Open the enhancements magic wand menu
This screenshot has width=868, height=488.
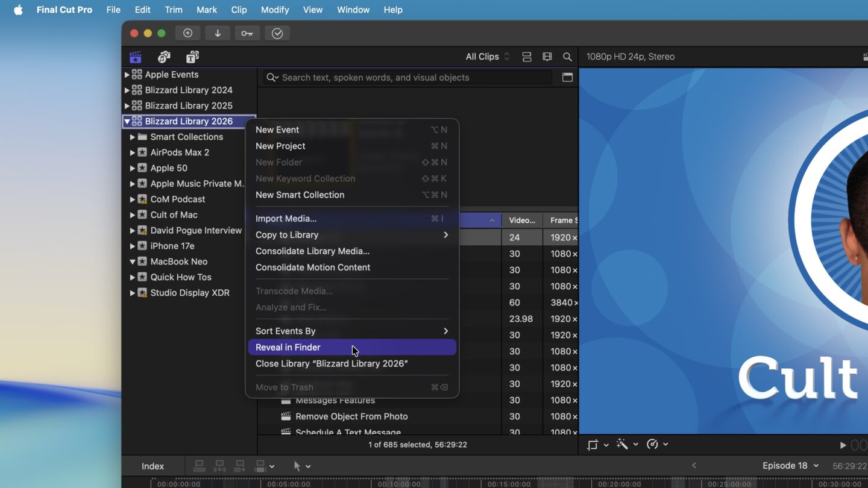pyautogui.click(x=627, y=445)
